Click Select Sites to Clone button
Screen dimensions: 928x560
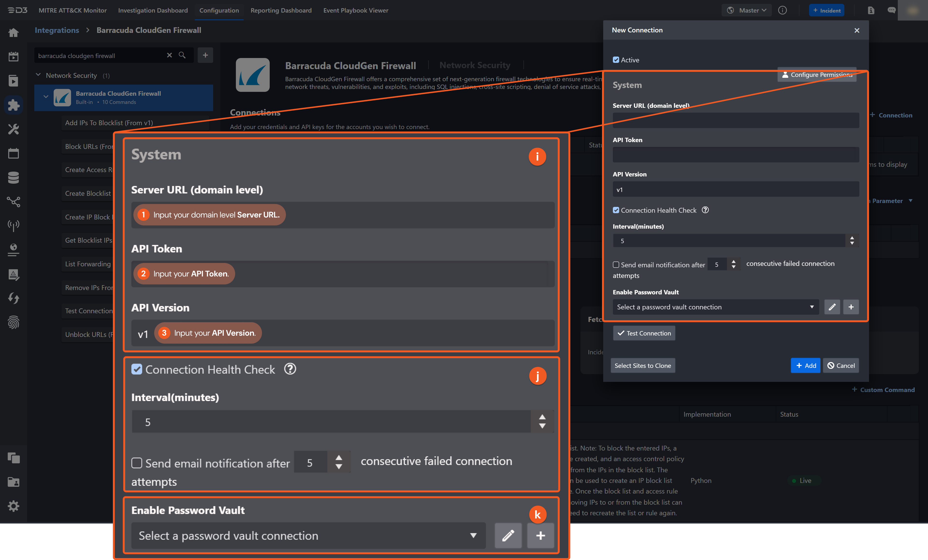click(x=643, y=365)
